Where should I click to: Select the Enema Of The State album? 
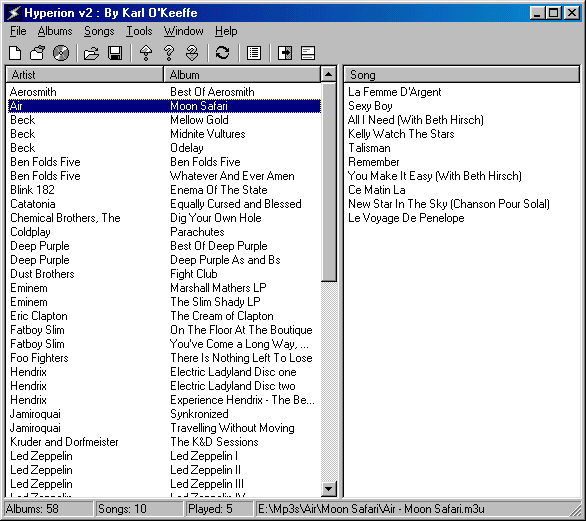(x=164, y=190)
